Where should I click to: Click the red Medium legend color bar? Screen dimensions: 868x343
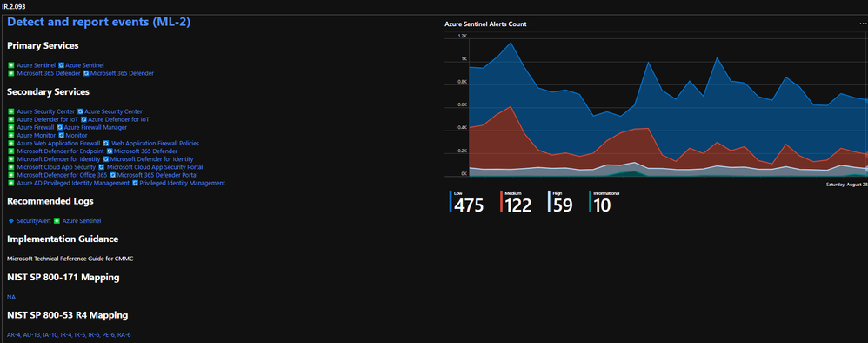(x=502, y=202)
